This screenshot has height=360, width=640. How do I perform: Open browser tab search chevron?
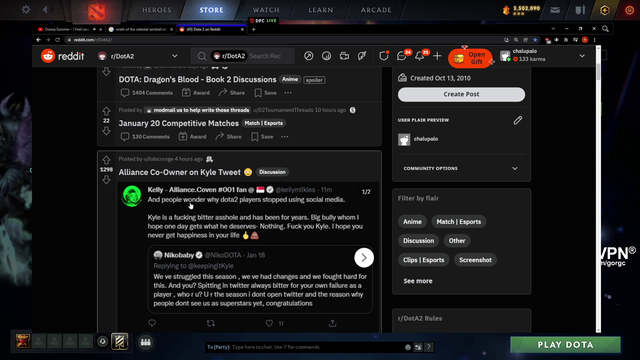[553, 29]
